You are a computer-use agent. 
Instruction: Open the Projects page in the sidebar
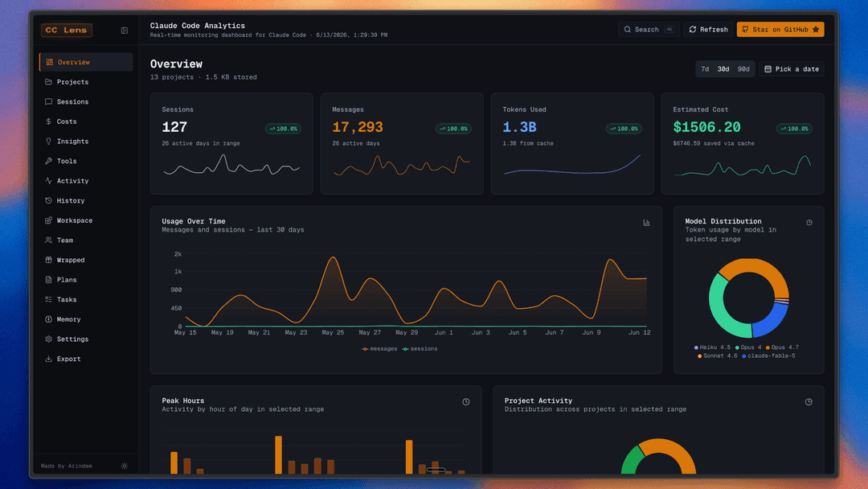click(86, 82)
